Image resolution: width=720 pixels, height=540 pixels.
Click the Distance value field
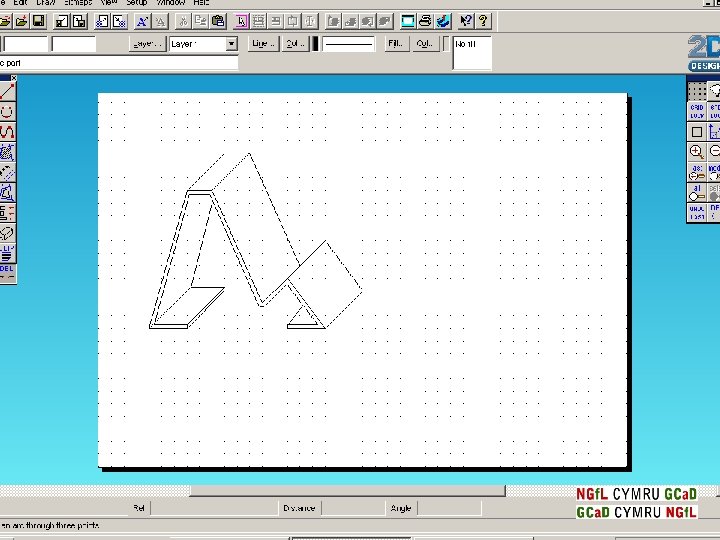pyautogui.click(x=353, y=508)
